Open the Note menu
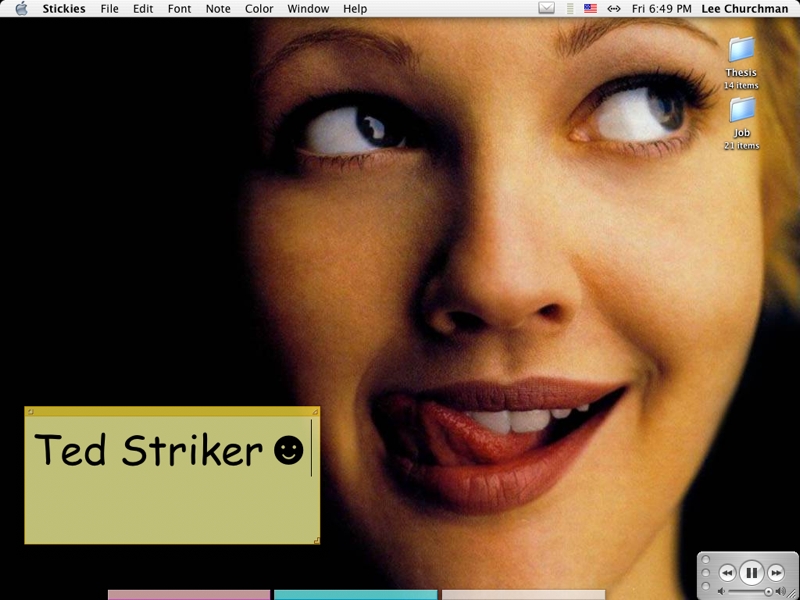This screenshot has height=600, width=800. (x=217, y=9)
